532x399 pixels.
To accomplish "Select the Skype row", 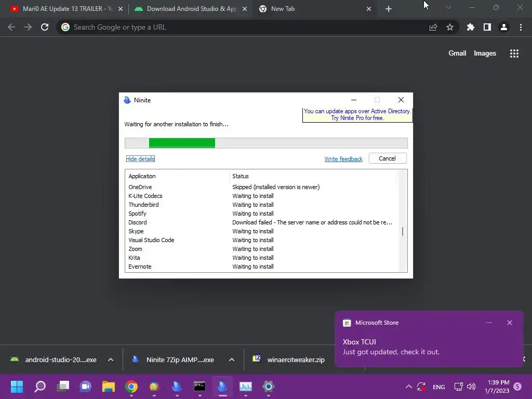I will (x=261, y=231).
